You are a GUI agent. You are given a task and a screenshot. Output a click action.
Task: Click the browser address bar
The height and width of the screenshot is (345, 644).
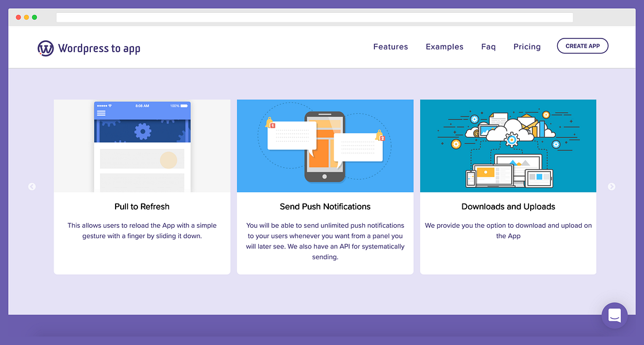315,17
